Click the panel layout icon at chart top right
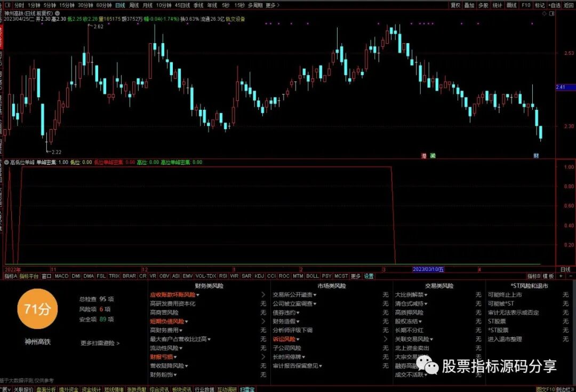576x392 pixels. [551, 13]
